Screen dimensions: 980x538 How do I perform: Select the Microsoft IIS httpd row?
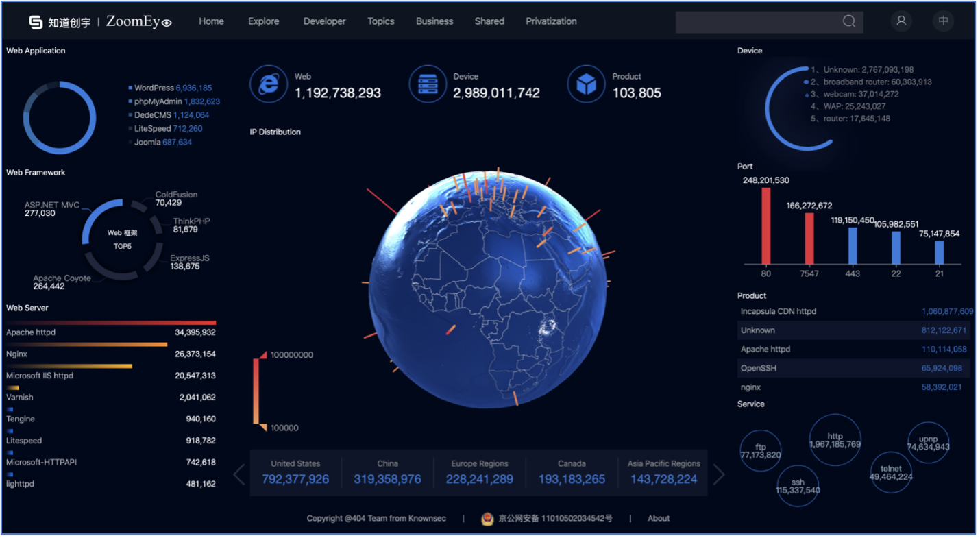click(x=111, y=371)
